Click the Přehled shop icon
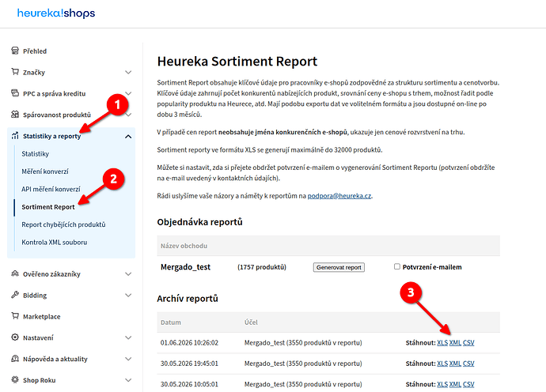 point(15,51)
